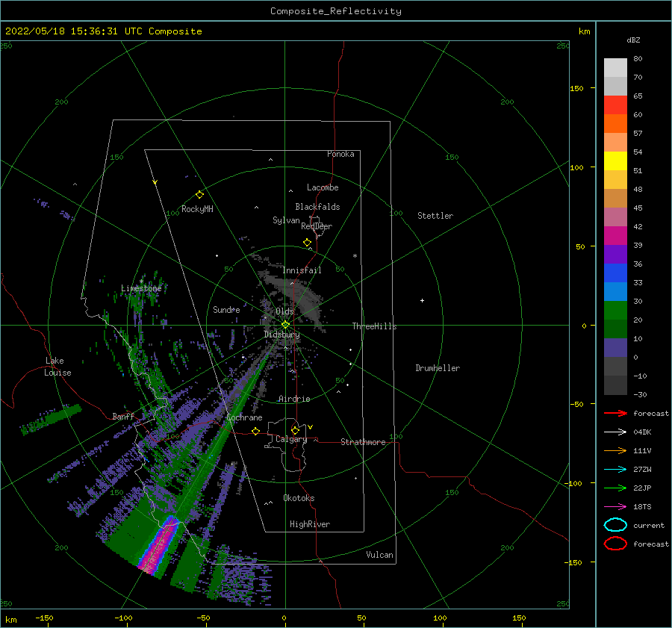This screenshot has height=628, width=672.
Task: Click yellow diamond marker beside RockyMH
Action: pos(199,195)
